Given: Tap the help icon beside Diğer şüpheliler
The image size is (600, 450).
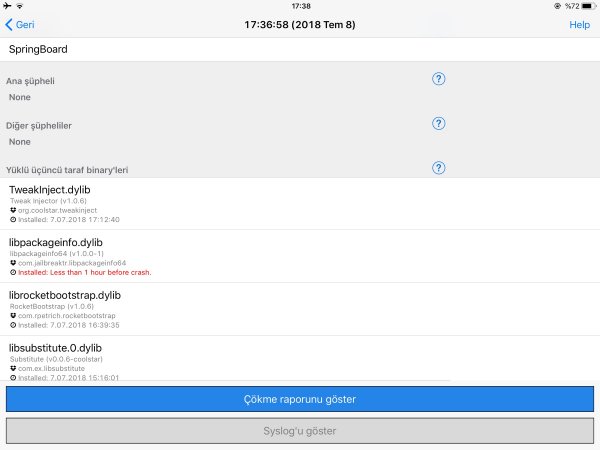Looking at the screenshot, I should 438,123.
